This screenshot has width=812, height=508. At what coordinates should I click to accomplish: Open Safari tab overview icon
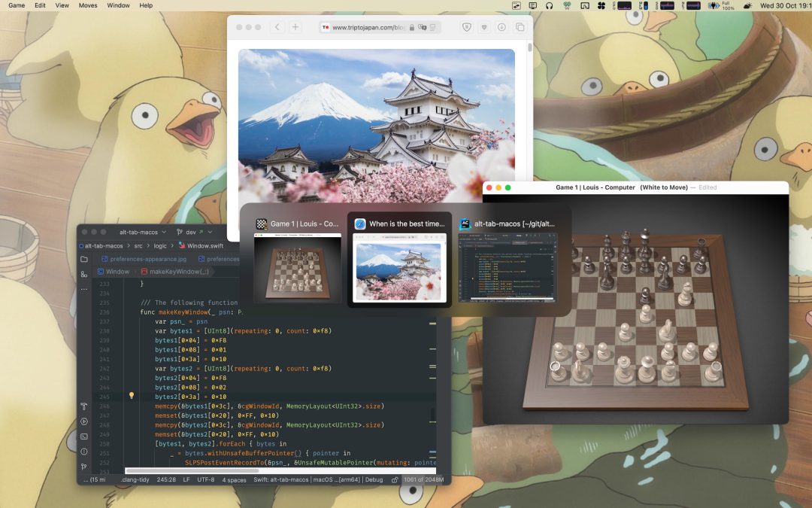pos(520,27)
